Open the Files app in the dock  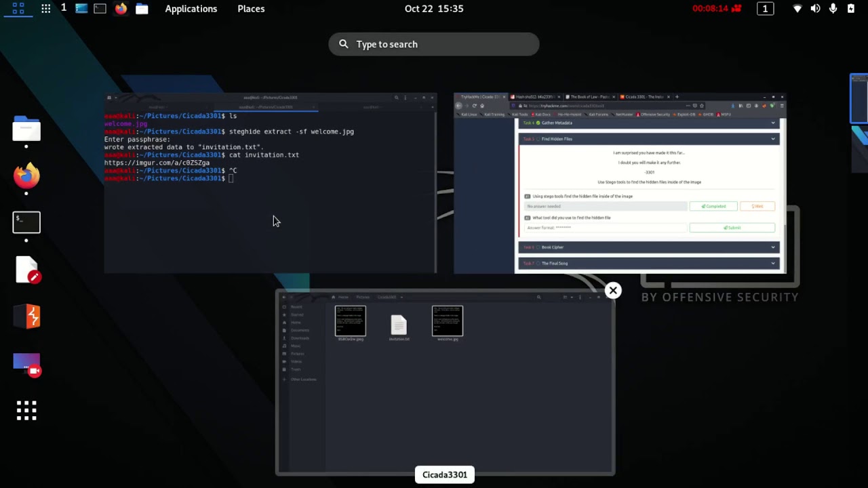26,129
